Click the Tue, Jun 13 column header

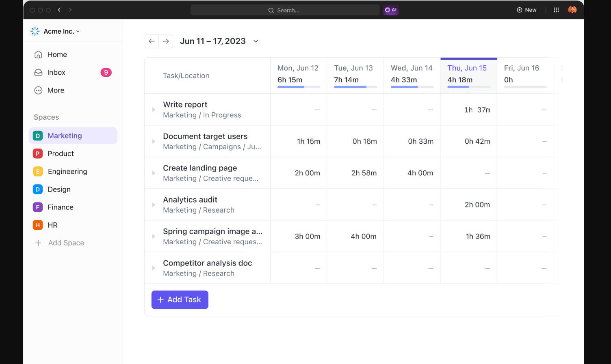[x=355, y=75]
